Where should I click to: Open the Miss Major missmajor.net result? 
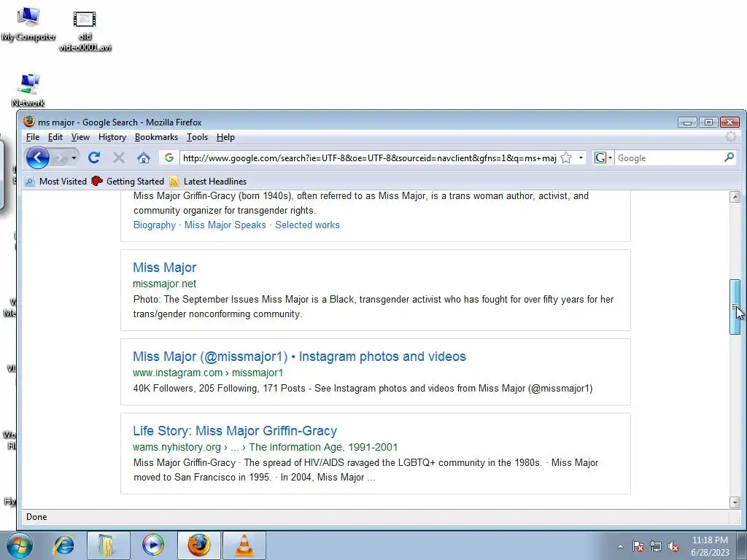(x=164, y=267)
